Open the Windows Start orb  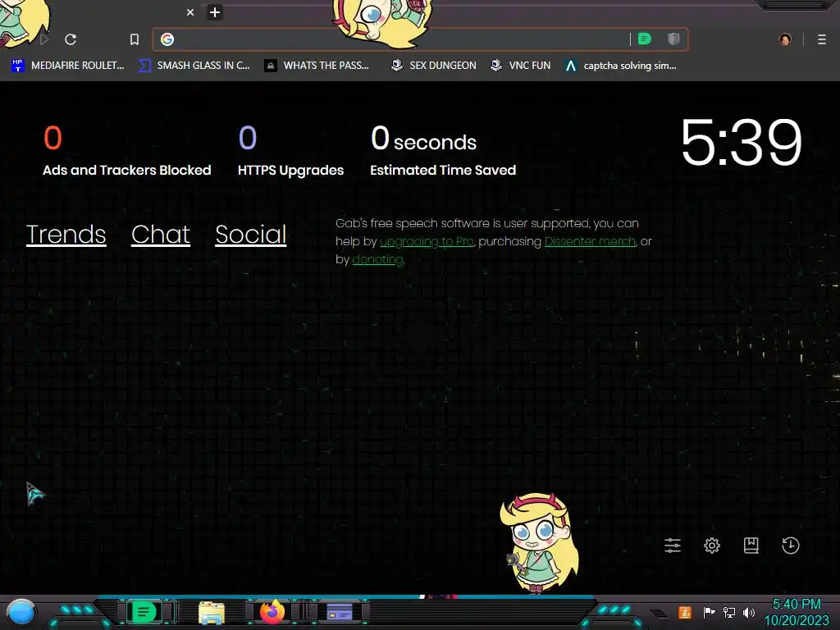[x=21, y=612]
